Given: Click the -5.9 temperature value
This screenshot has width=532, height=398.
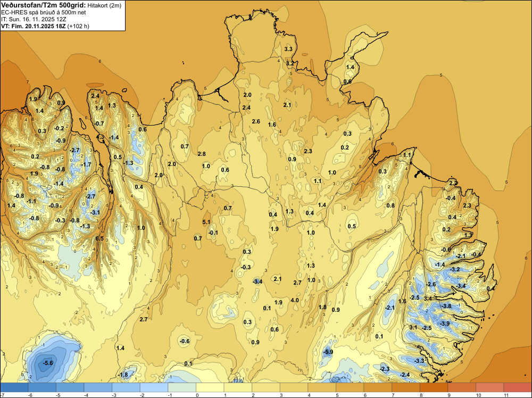Looking at the screenshot, I should click(328, 352).
